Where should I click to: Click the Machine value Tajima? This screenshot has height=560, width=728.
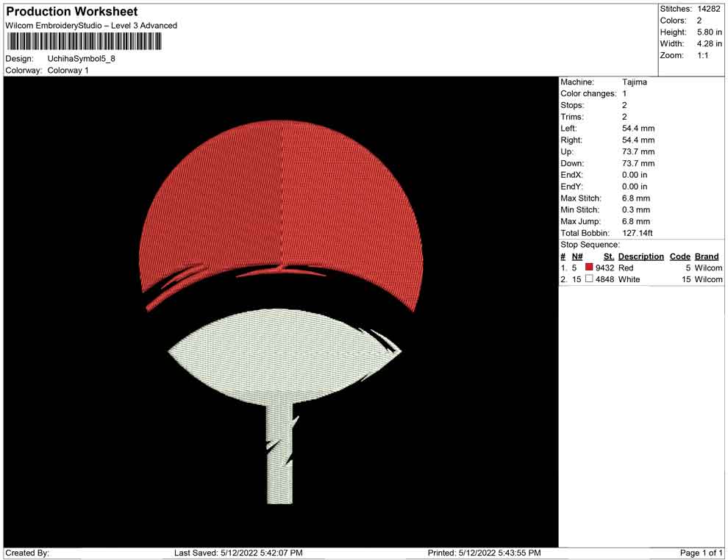(x=635, y=82)
